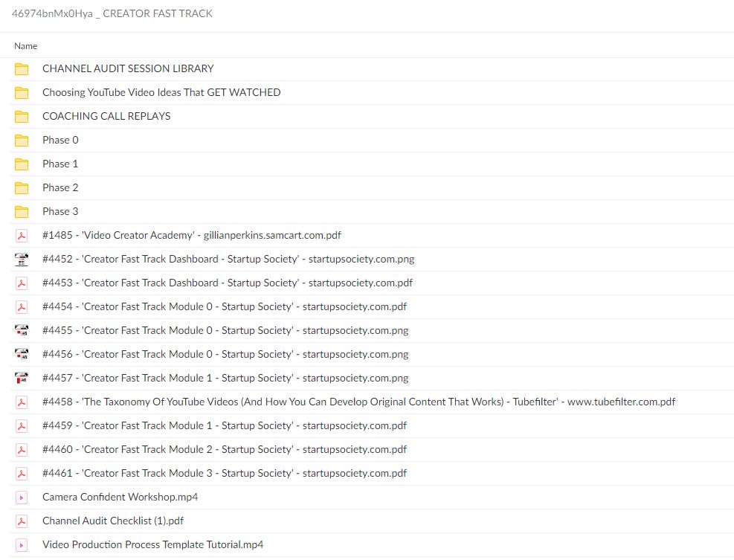Image resolution: width=734 pixels, height=560 pixels.
Task: Click folder icon next to COACHING CALL REPLAYS
Action: pos(21,117)
